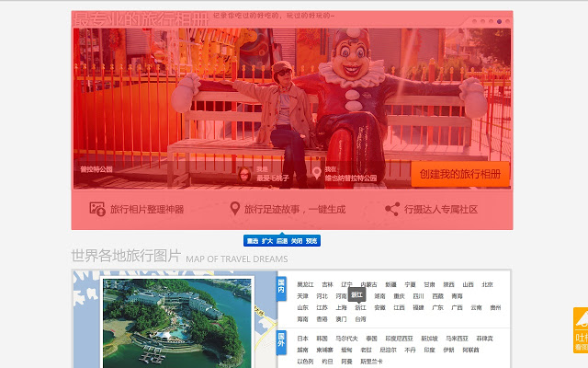Switch to the 国内 destinations tab
The width and height of the screenshot is (588, 368).
point(281,289)
